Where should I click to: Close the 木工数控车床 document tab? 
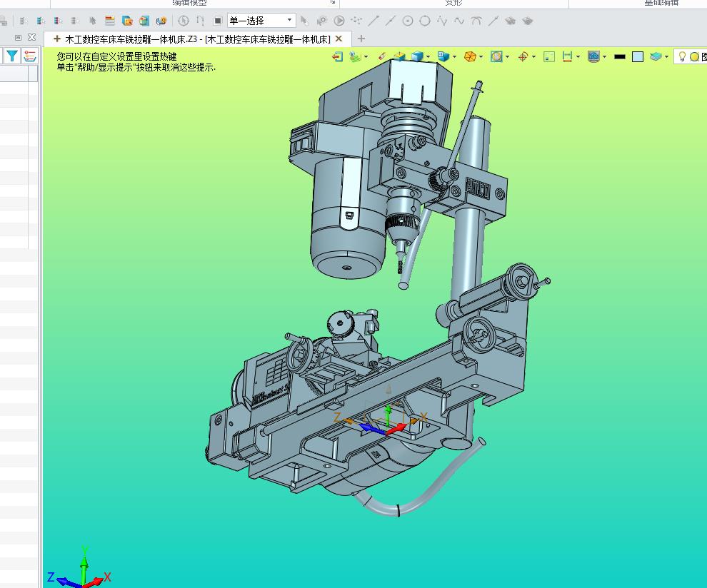coord(339,39)
